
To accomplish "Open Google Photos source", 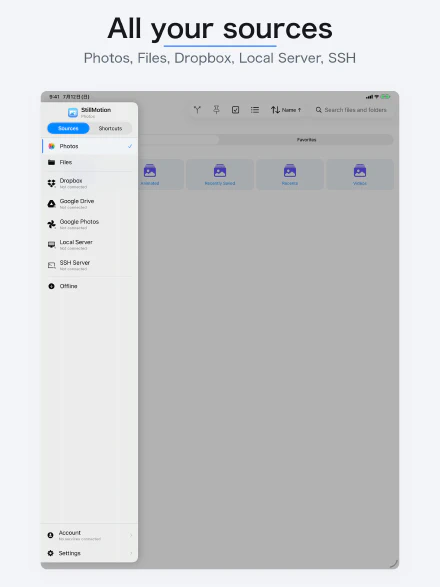I will pos(89,224).
